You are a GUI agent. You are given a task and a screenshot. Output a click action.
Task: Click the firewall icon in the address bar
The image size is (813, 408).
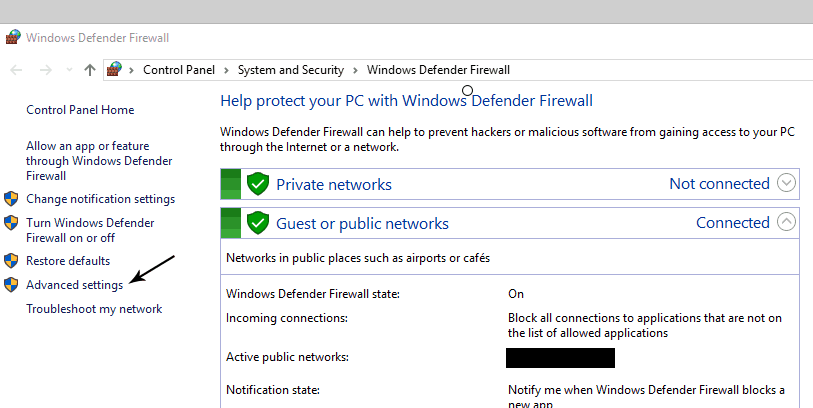pos(114,69)
